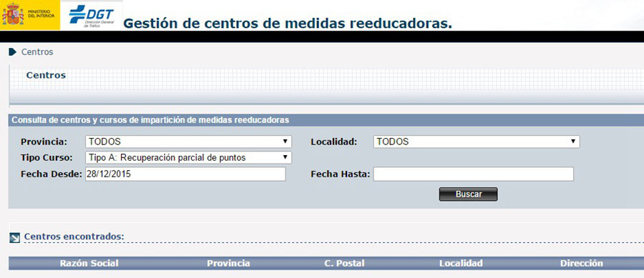Click the Fecha Desde label
The width and height of the screenshot is (644, 278).
[52, 174]
